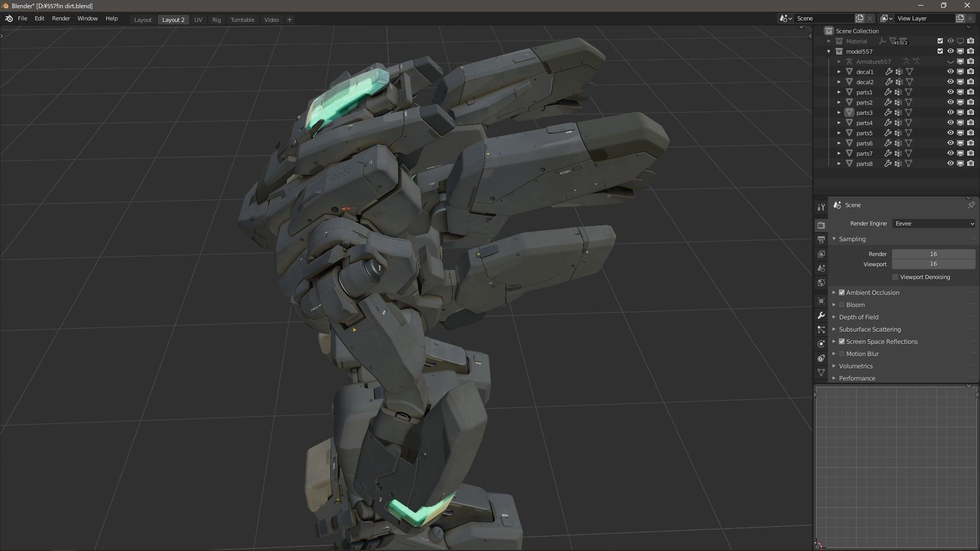Switch to the UV workspace tab
This screenshot has height=551, width=980.
(198, 19)
